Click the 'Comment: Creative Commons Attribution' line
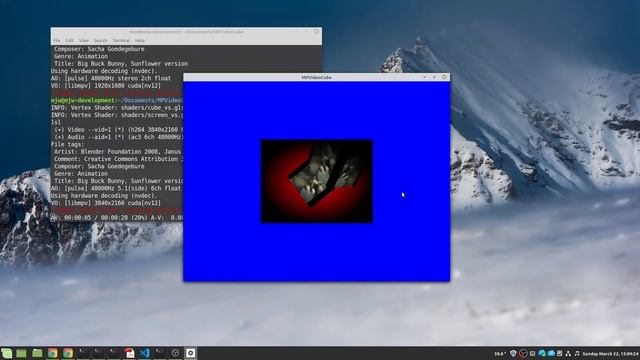 (118, 159)
